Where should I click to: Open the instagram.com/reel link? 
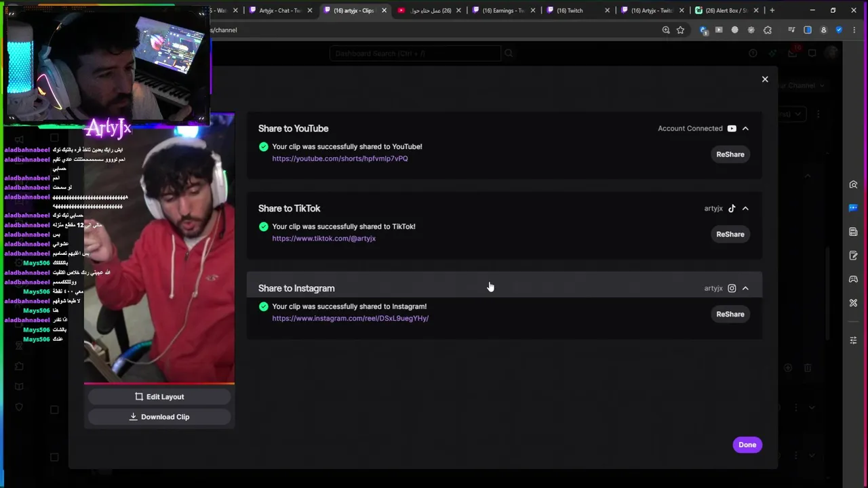point(350,319)
